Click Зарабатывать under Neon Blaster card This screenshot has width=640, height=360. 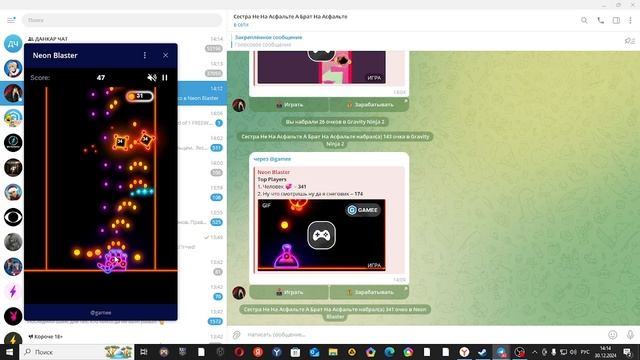[x=369, y=292]
